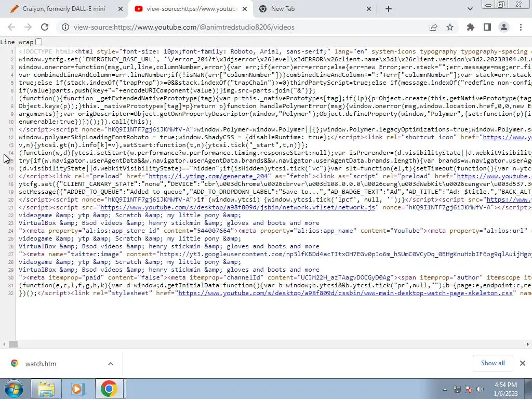This screenshot has height=399, width=532.
Task: Open the Windows Start menu
Action: tap(14, 389)
